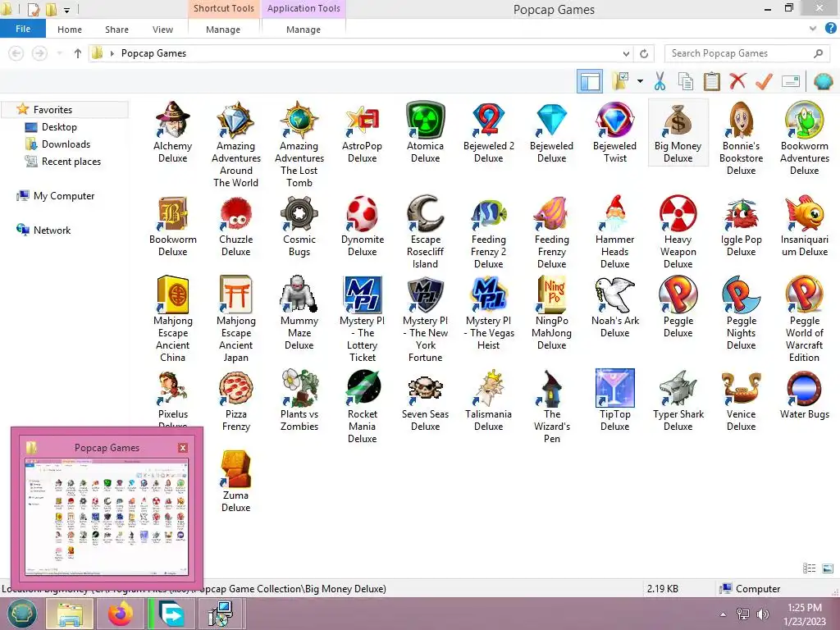
Task: Click the orange checkmark Properties toolbar icon
Action: pyautogui.click(x=764, y=81)
